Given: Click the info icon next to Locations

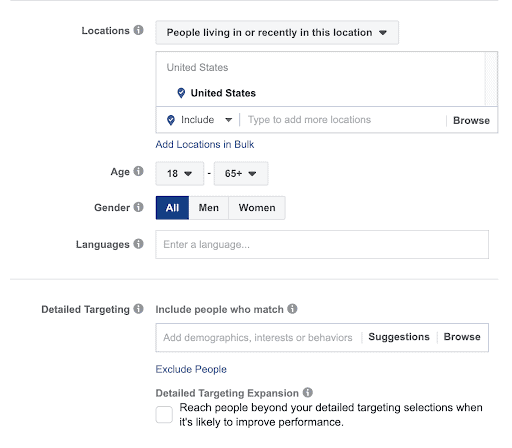Looking at the screenshot, I should click(138, 30).
